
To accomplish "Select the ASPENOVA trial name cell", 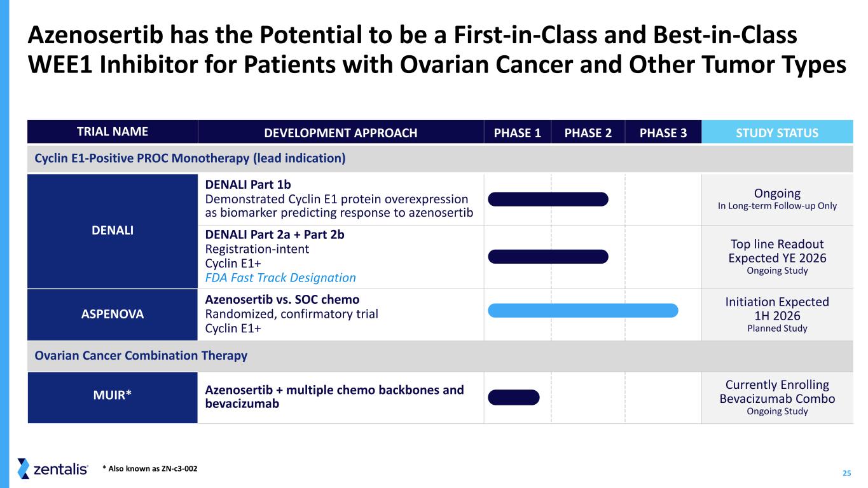I will tap(113, 314).
